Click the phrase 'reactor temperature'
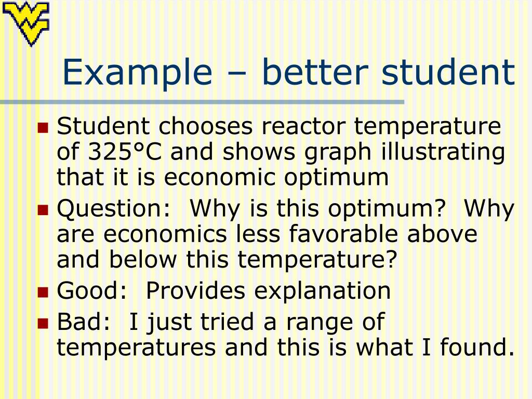 [x=381, y=126]
